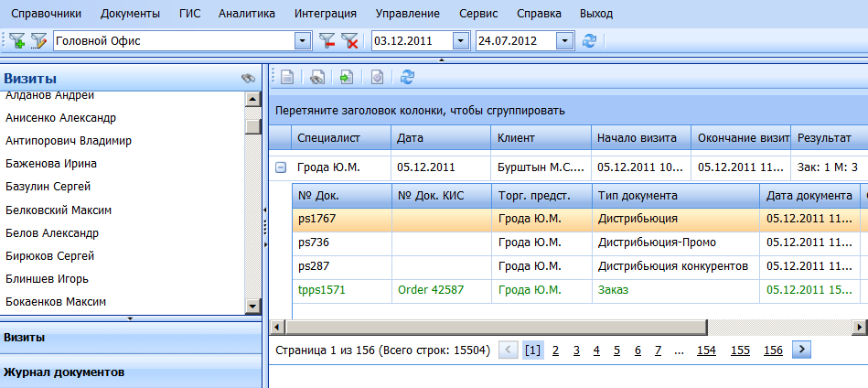Click the blank document icon in grid toolbar
The image size is (868, 388).
[286, 79]
